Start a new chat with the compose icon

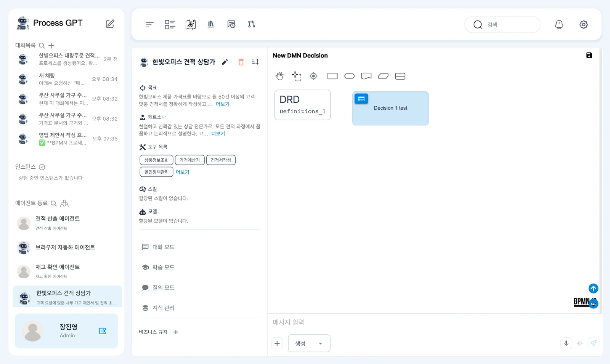point(110,24)
